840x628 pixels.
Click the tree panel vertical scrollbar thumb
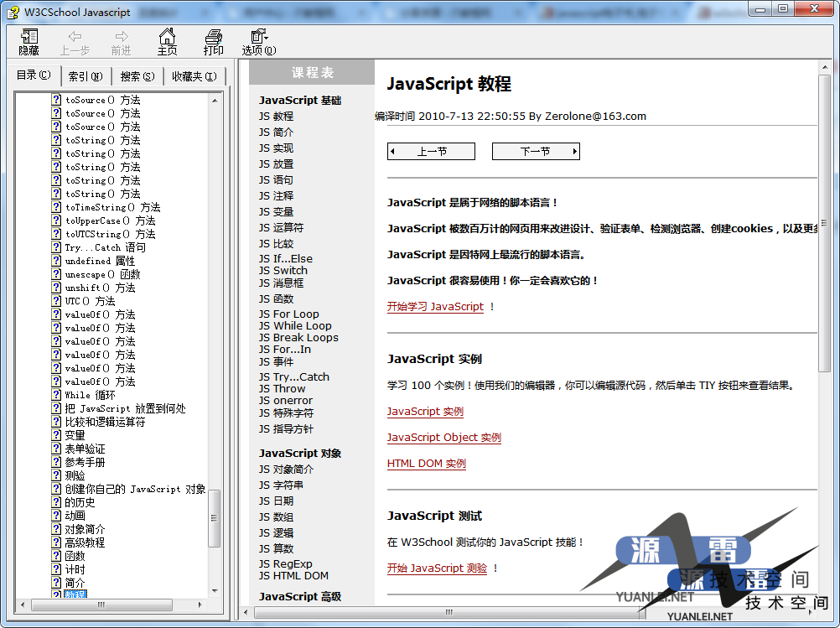[x=215, y=517]
